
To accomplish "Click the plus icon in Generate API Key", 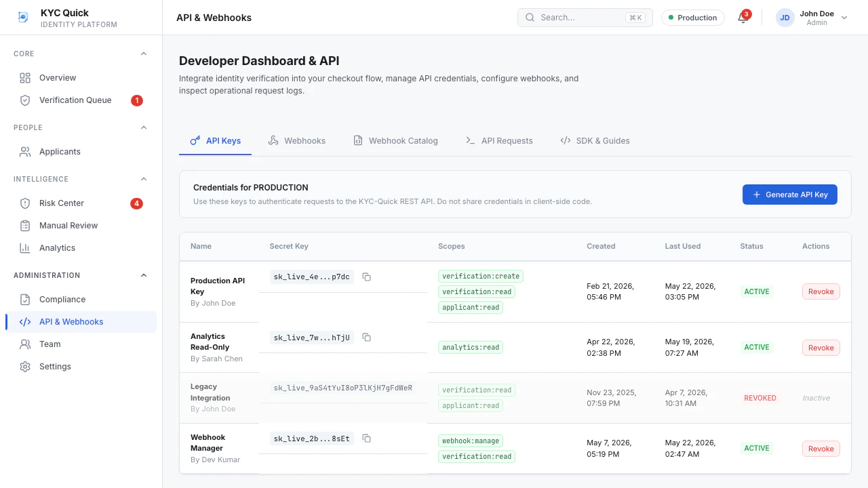I will click(757, 195).
